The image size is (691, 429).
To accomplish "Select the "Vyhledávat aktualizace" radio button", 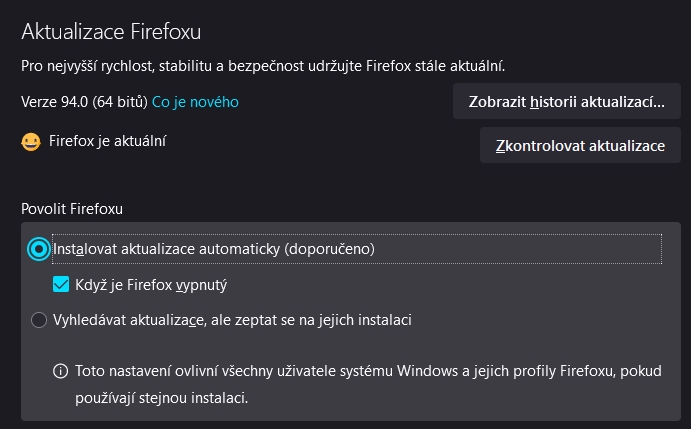I will 39,320.
